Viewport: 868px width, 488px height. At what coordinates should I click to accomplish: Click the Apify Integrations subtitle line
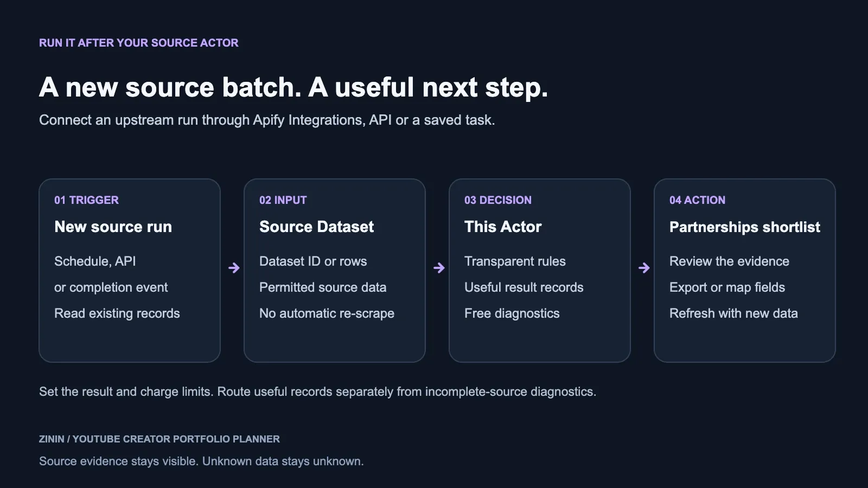click(267, 120)
